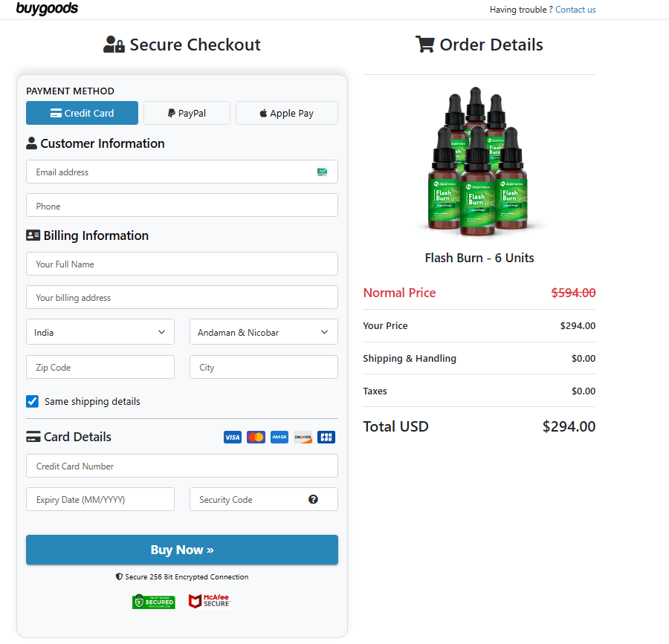Select Credit Card payment method
Image resolution: width=669 pixels, height=644 pixels.
pyautogui.click(x=82, y=113)
